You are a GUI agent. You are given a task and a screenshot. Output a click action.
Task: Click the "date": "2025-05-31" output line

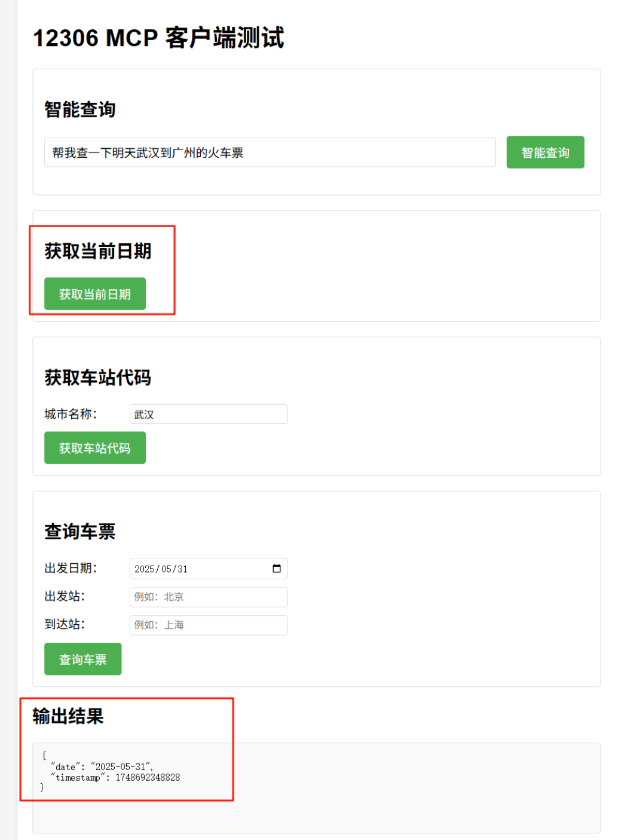pyautogui.click(x=102, y=766)
